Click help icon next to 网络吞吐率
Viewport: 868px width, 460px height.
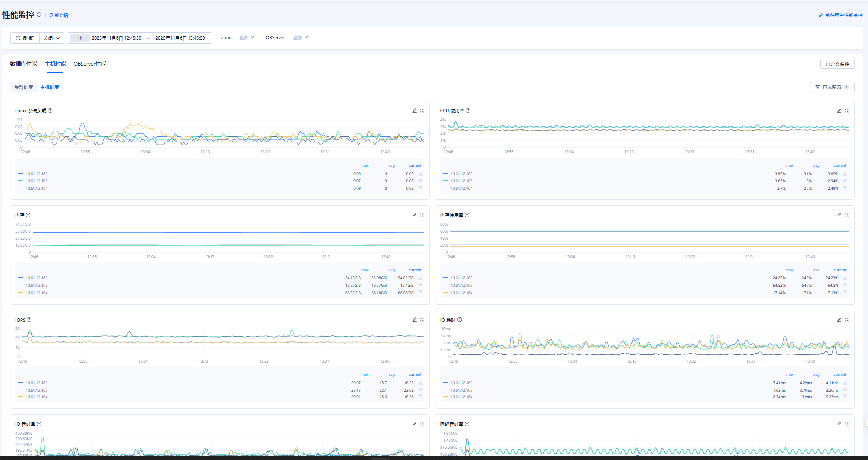click(x=467, y=424)
